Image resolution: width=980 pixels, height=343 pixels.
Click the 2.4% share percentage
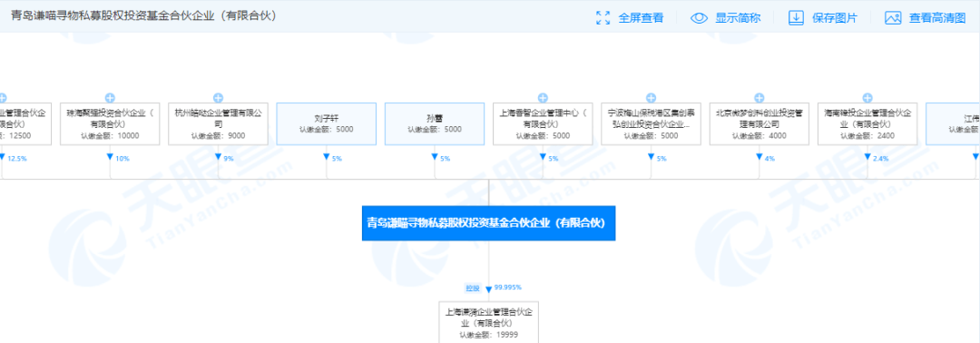[x=879, y=159]
